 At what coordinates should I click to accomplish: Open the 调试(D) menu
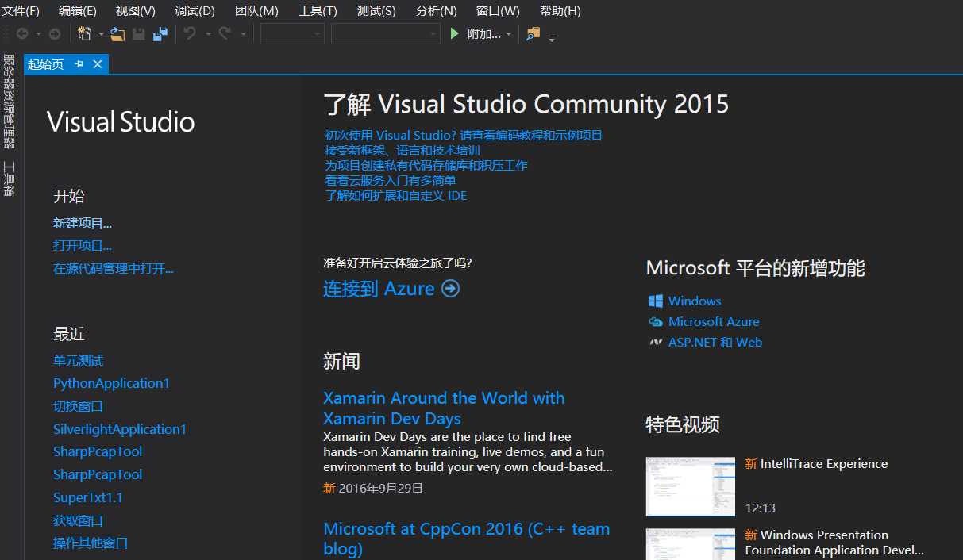[x=195, y=11]
